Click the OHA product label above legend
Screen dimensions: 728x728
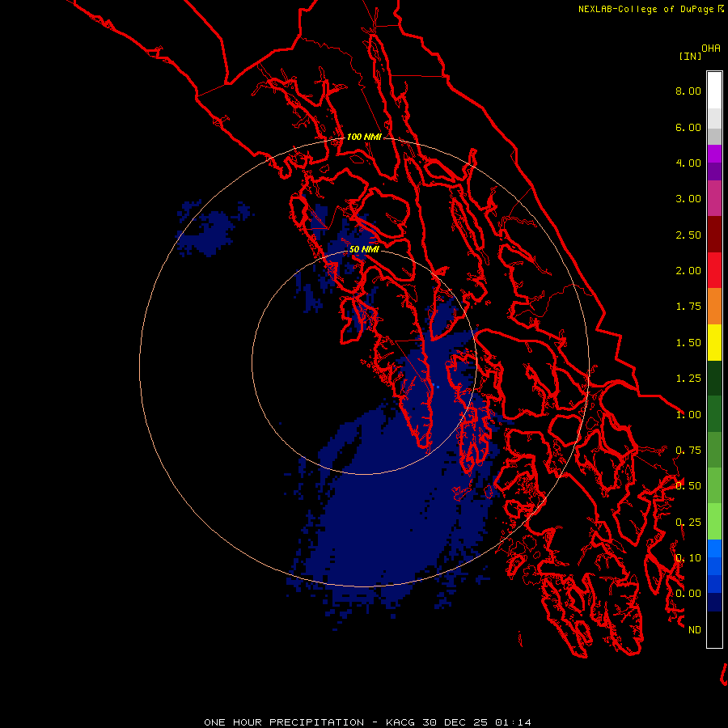711,48
